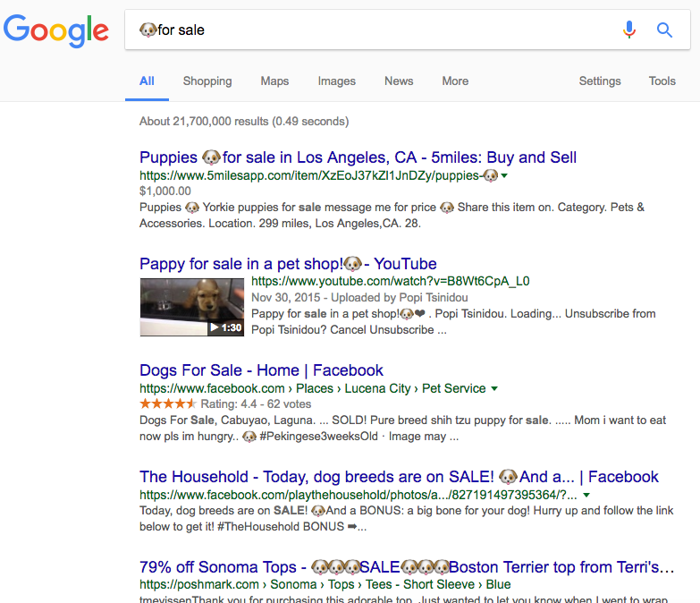This screenshot has height=603, width=700.
Task: Click the 5milesapp.com green URL
Action: click(x=318, y=175)
